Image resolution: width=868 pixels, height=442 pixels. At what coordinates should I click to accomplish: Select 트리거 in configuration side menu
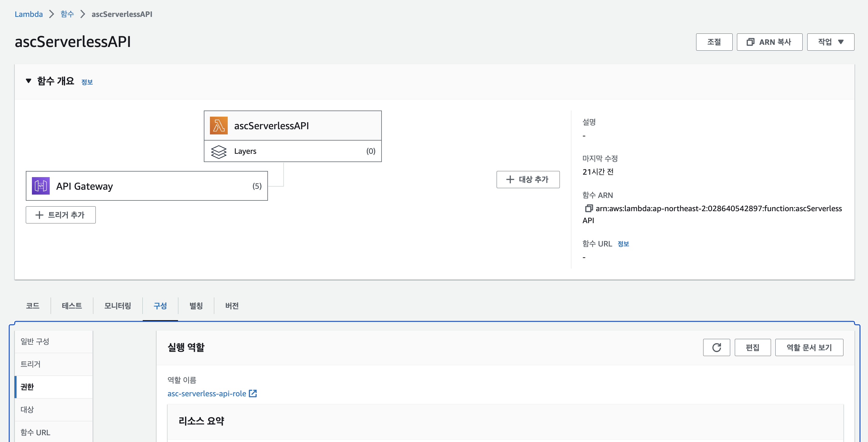(x=31, y=364)
